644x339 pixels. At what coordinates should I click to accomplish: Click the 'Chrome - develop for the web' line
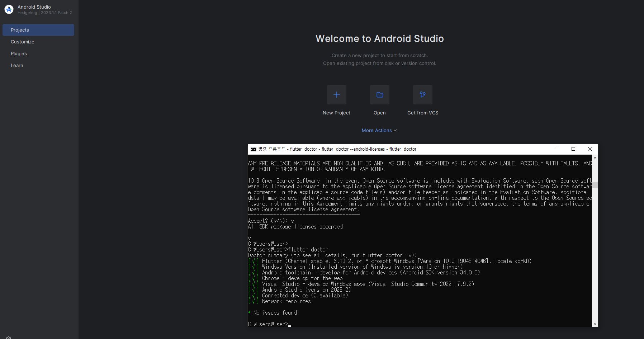tap(302, 278)
